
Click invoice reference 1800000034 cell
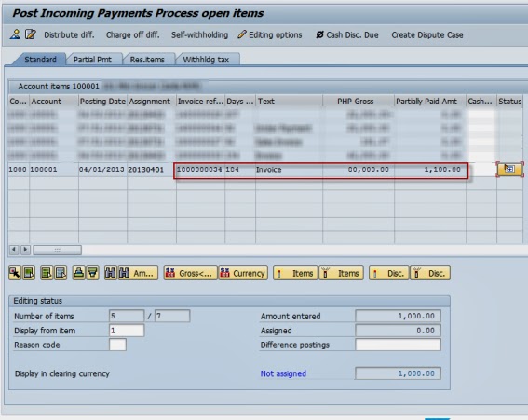click(x=201, y=169)
